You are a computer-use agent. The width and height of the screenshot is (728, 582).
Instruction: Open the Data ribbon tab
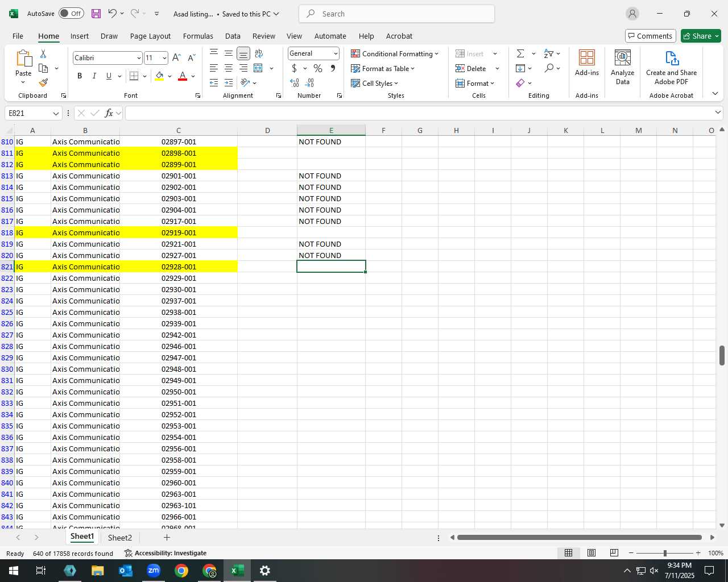233,36
